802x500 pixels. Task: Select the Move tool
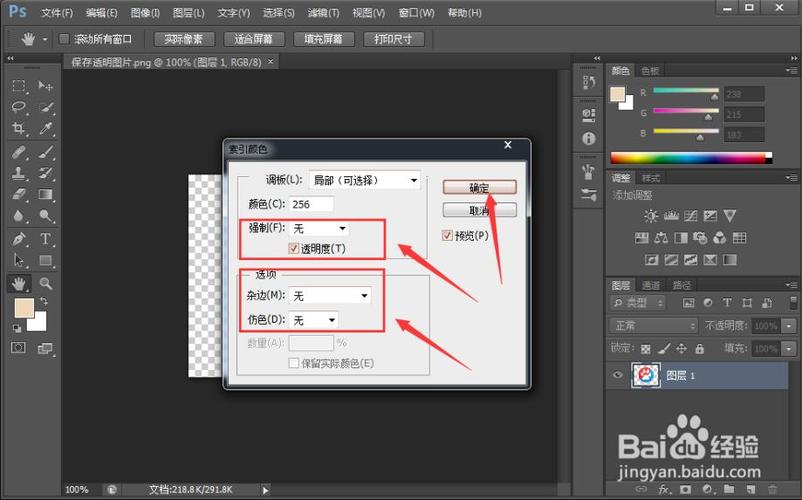click(x=46, y=85)
